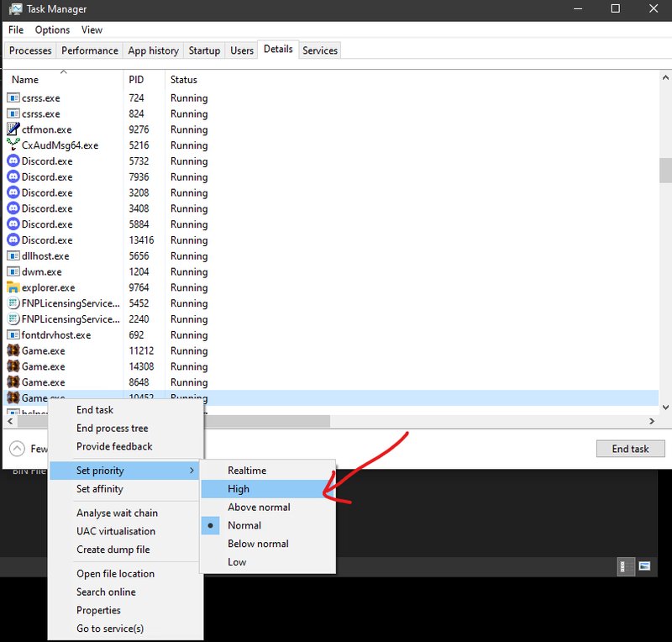
Task: Switch to the Performance tab
Action: [90, 50]
